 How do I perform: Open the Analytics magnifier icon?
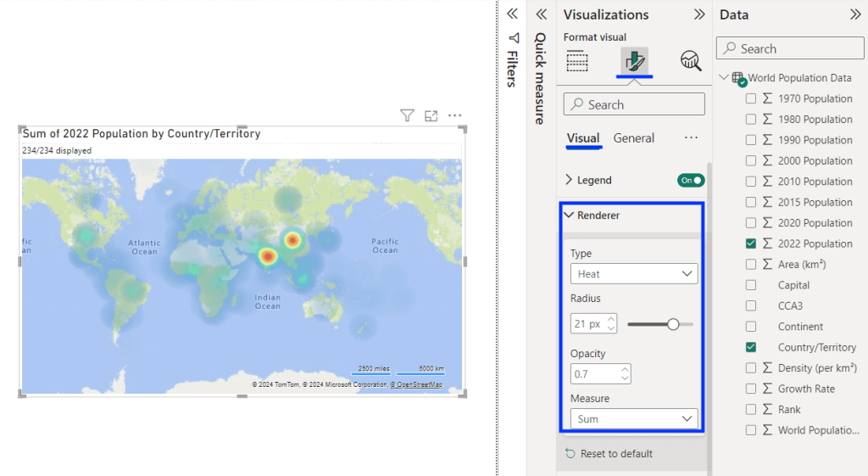point(691,60)
